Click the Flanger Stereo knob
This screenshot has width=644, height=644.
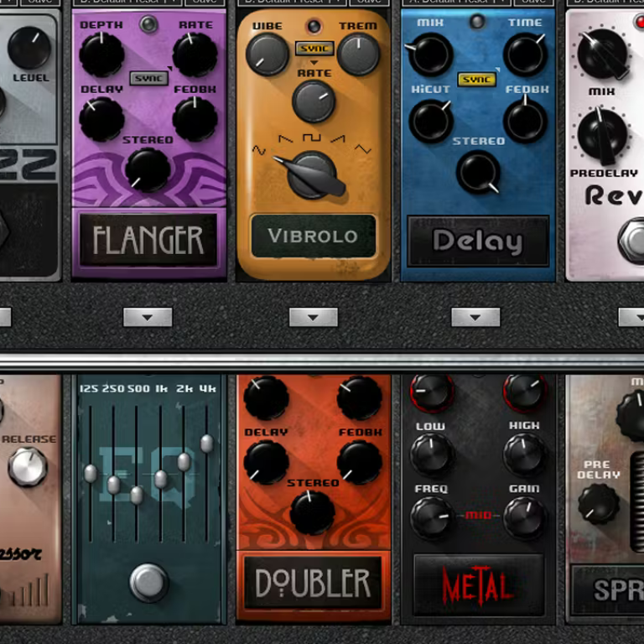[147, 169]
